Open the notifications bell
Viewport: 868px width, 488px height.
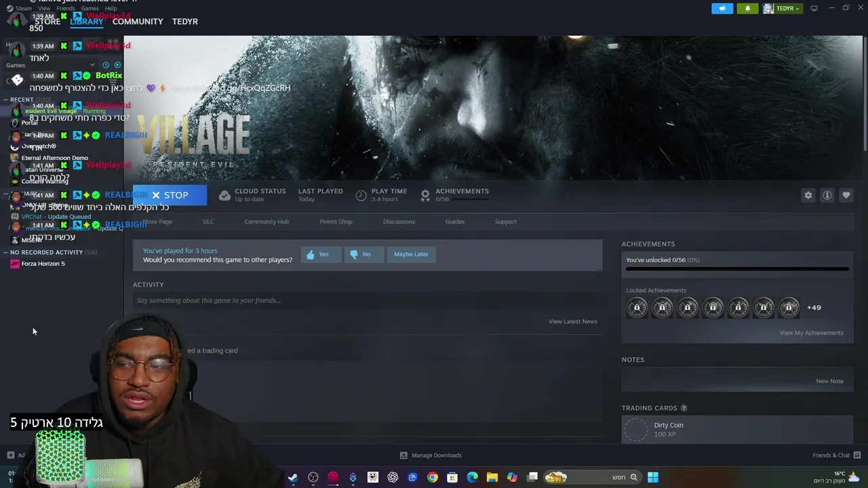747,8
